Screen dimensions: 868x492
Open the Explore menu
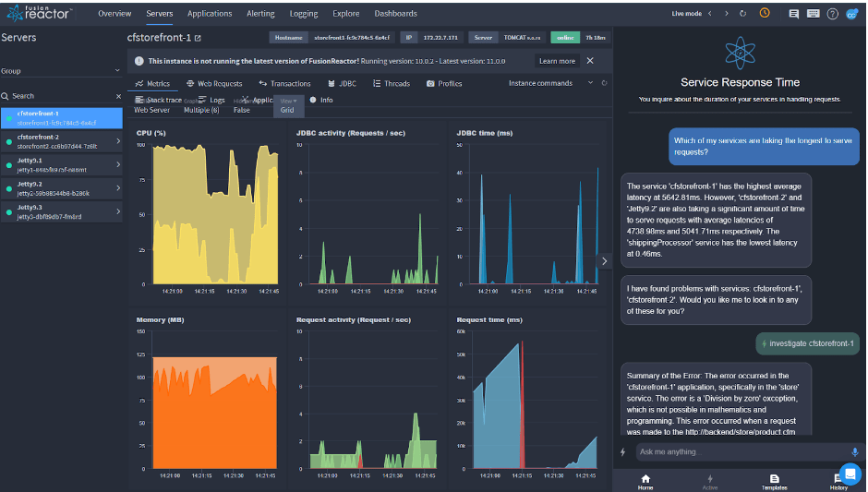point(346,13)
